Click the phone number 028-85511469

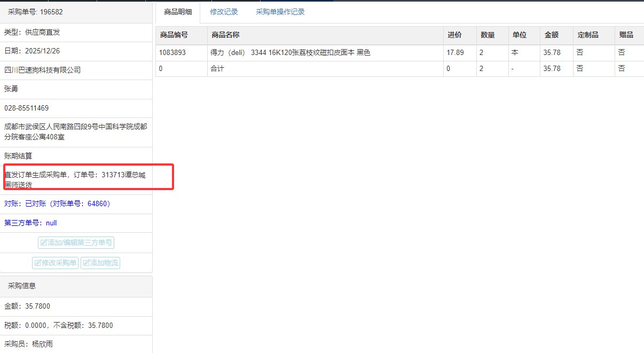tap(27, 108)
